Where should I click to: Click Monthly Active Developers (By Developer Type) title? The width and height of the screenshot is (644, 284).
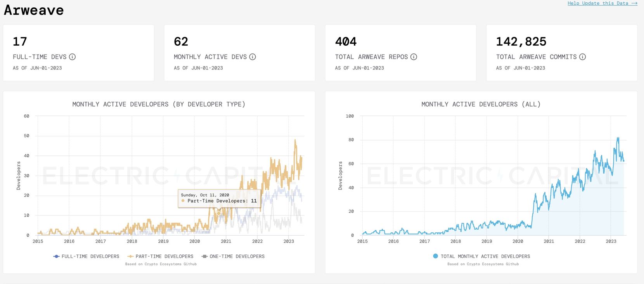coord(159,104)
